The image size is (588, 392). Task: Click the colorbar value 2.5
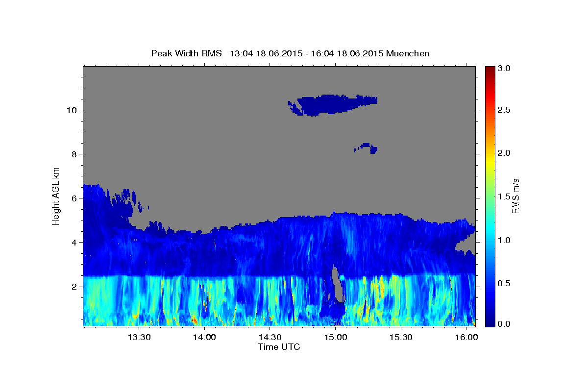(x=505, y=110)
